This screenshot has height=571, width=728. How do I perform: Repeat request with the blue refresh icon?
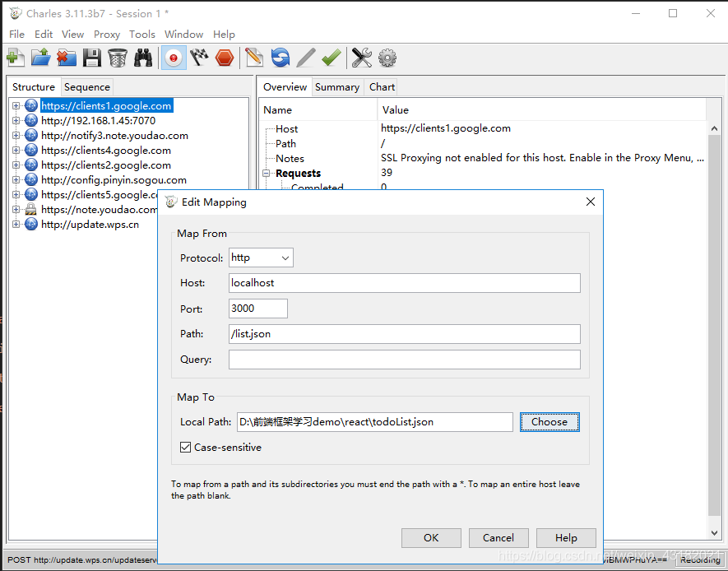click(280, 58)
